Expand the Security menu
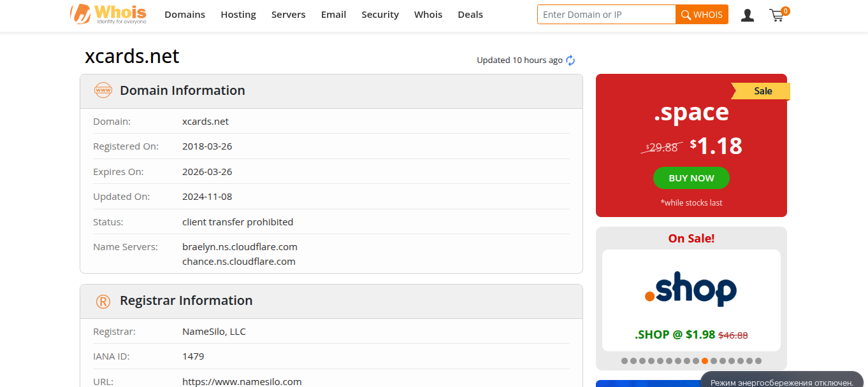The height and width of the screenshot is (387, 868). click(x=380, y=15)
